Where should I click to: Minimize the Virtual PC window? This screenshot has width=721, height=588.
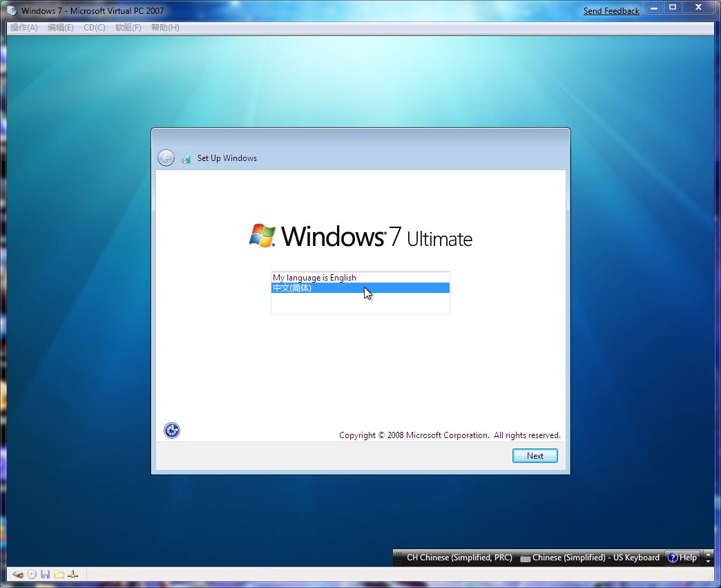(654, 8)
